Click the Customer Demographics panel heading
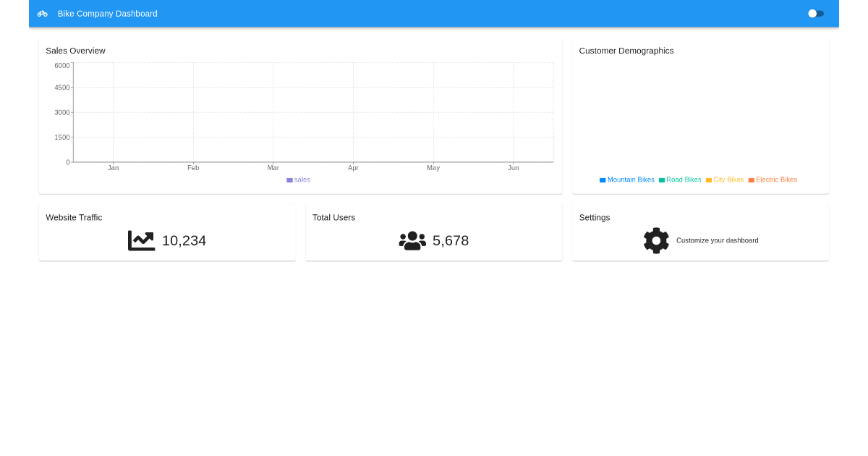 point(626,51)
